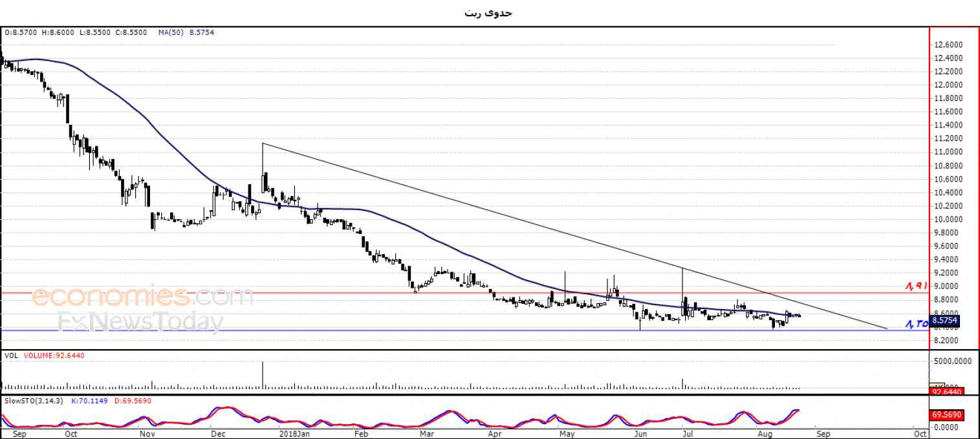Select the descending black trendline
980x439 pixels.
click(574, 236)
